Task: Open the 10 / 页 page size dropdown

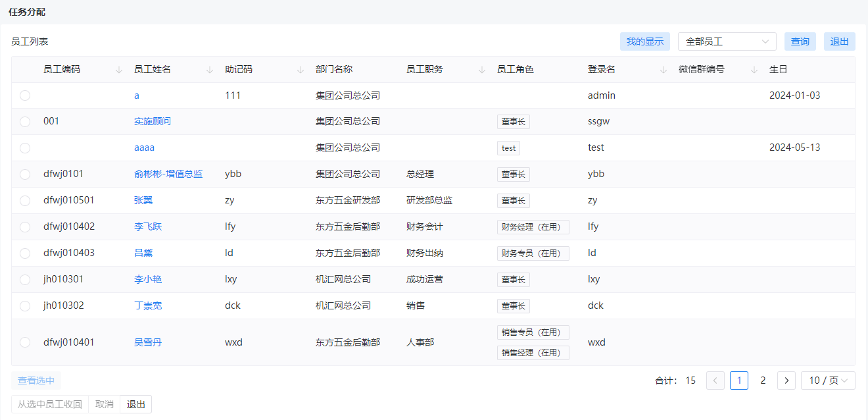Action: click(x=828, y=381)
